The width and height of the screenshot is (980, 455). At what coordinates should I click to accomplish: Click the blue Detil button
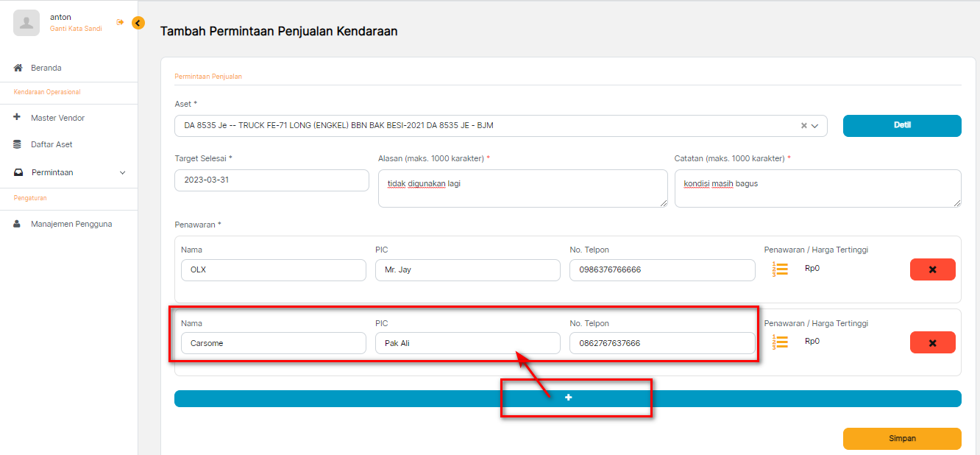[901, 125]
